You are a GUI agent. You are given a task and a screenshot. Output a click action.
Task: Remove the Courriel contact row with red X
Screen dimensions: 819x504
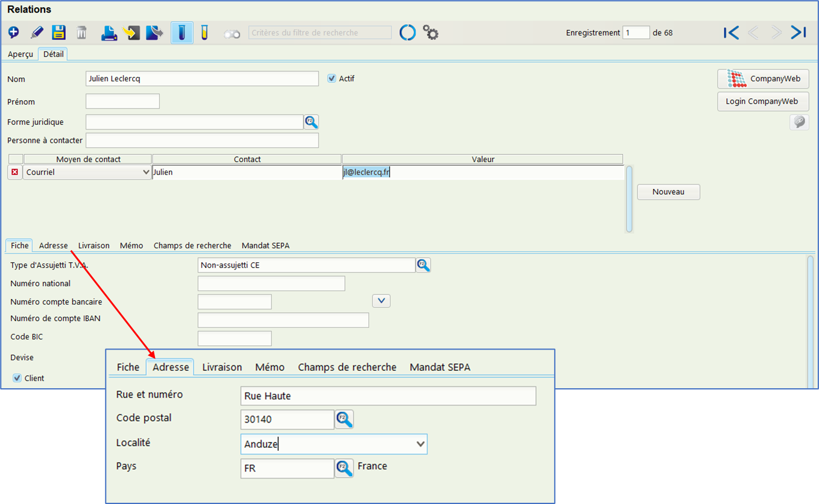15,172
